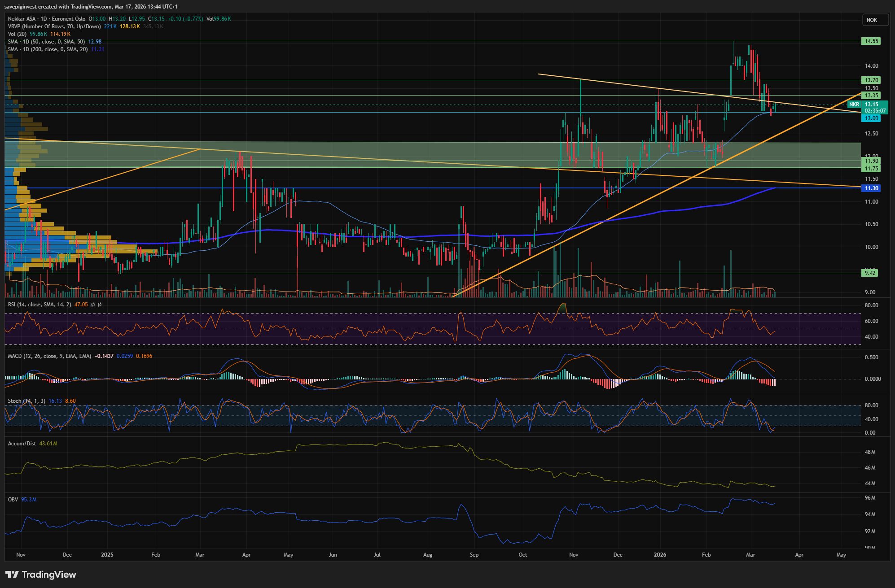Click the blue 11.30 price level label

[871, 188]
